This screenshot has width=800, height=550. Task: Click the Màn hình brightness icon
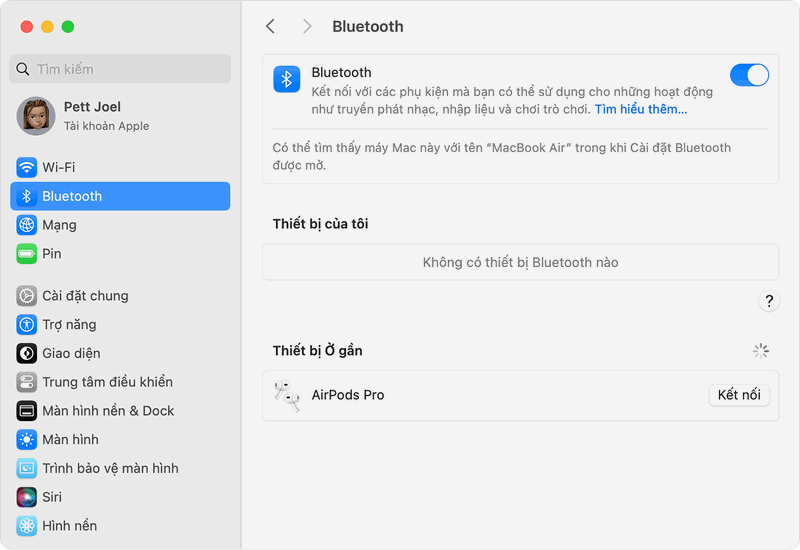point(27,439)
